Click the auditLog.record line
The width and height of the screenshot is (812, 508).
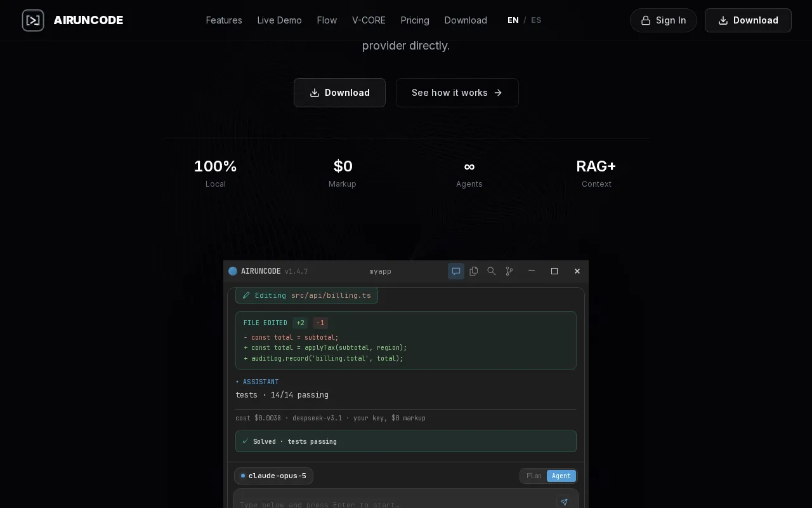(x=324, y=359)
